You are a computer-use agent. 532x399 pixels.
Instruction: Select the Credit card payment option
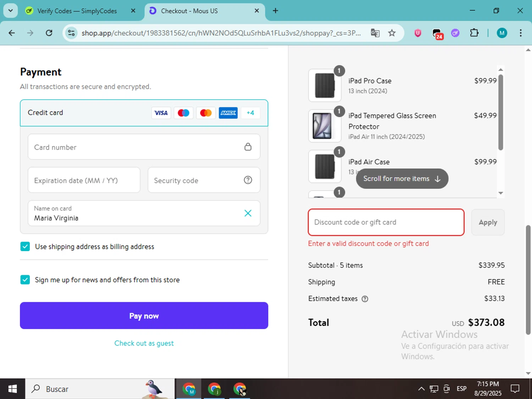144,113
